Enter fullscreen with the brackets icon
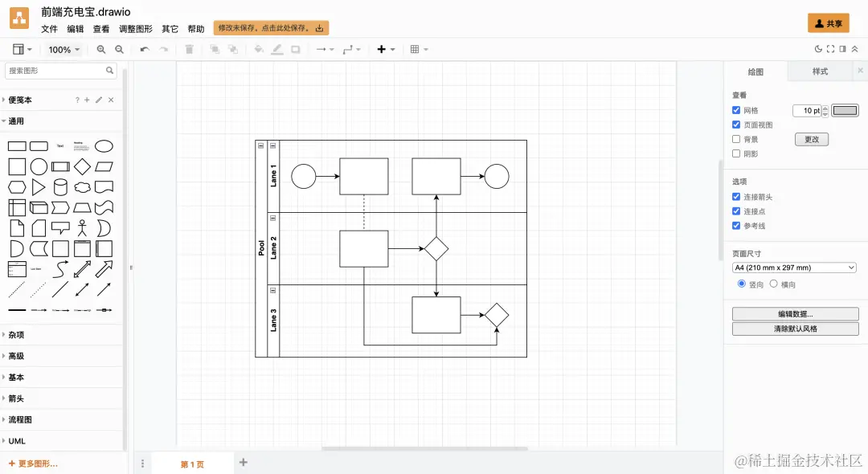 (x=830, y=49)
